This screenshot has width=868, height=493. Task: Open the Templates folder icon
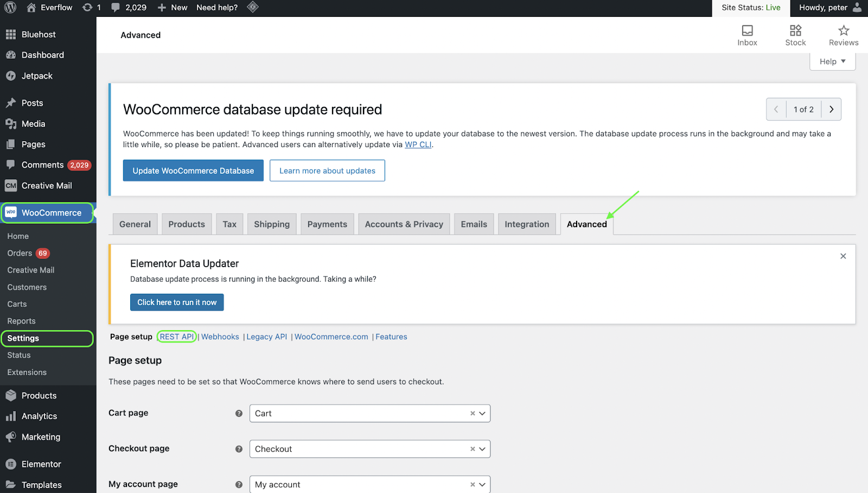pos(11,484)
